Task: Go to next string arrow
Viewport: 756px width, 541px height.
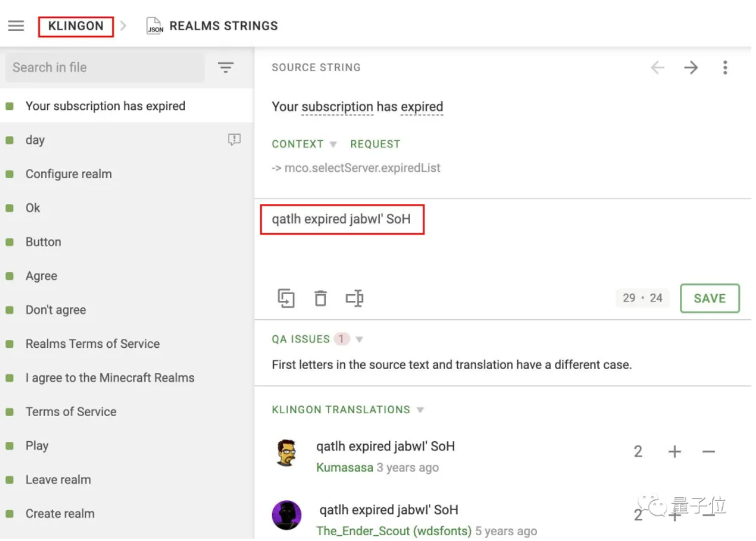Action: point(691,68)
